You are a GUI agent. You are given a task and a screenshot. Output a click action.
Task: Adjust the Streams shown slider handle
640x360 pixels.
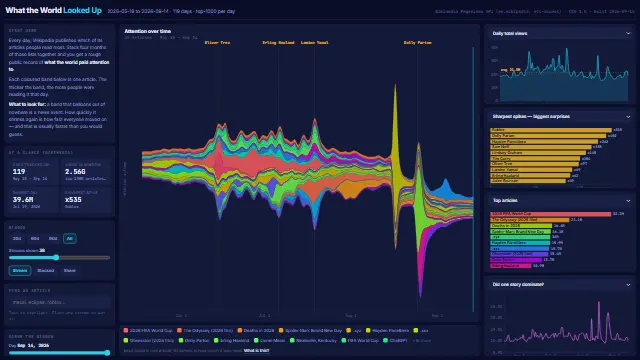tap(56, 258)
